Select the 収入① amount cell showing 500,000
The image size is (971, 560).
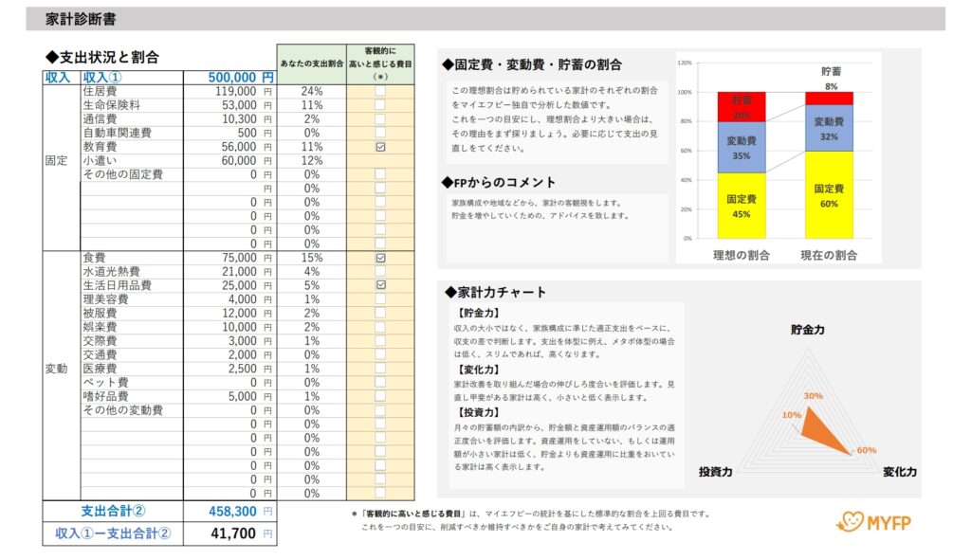(230, 77)
